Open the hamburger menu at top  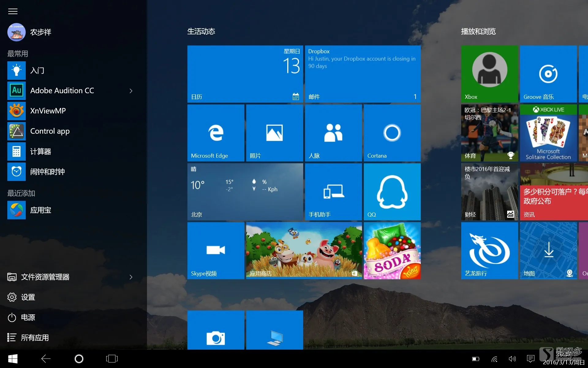[x=13, y=11]
